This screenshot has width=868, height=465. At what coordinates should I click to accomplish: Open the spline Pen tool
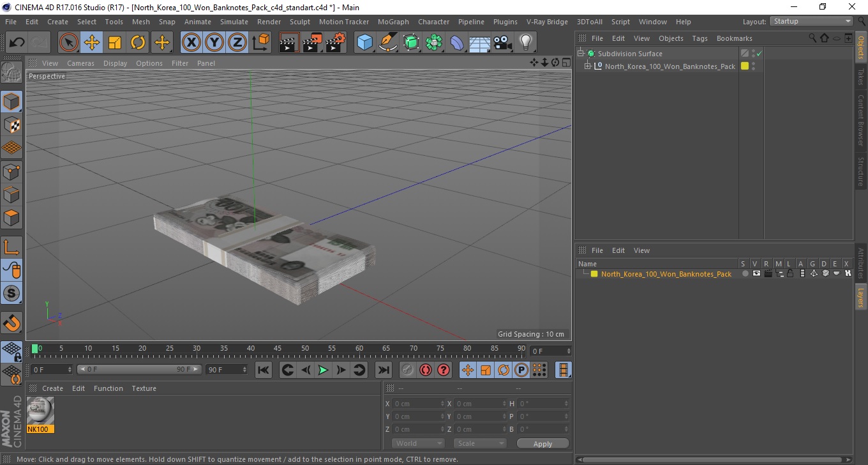pyautogui.click(x=388, y=43)
